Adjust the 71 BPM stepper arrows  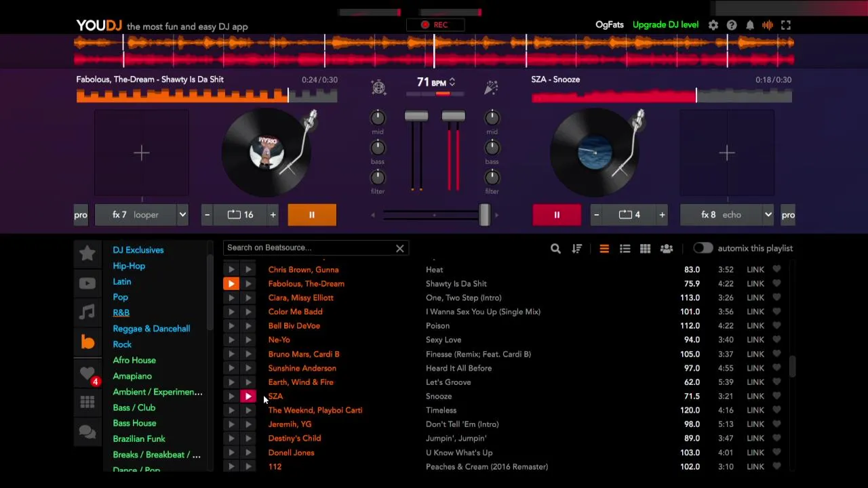pos(452,82)
